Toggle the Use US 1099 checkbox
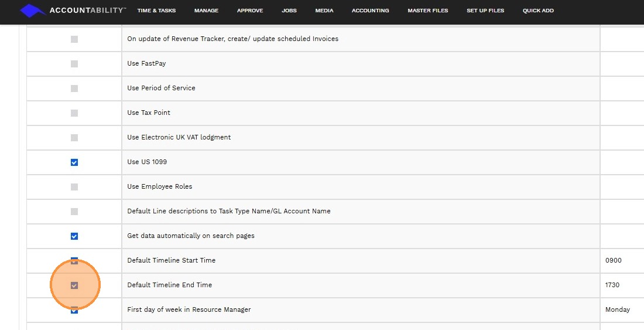 [74, 162]
